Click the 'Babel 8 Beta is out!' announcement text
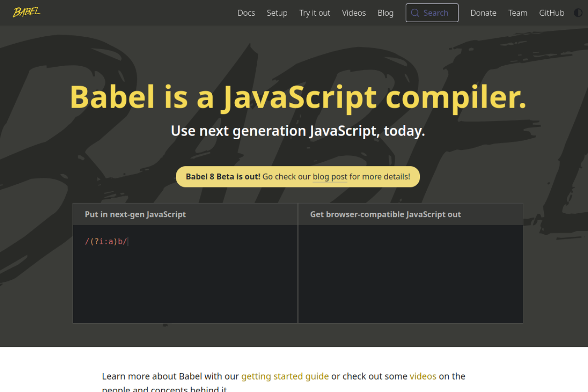 pos(223,176)
